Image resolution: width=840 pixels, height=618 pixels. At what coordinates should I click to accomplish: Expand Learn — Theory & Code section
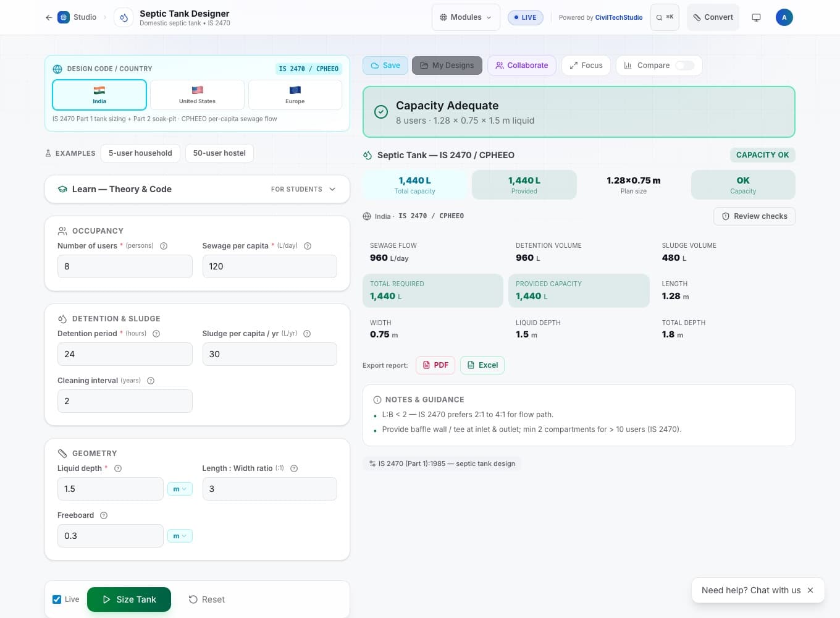[x=197, y=189]
